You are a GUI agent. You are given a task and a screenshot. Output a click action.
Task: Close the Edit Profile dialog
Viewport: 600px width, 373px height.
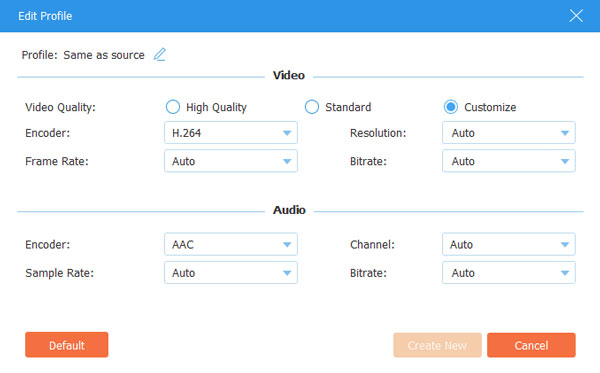tap(576, 16)
